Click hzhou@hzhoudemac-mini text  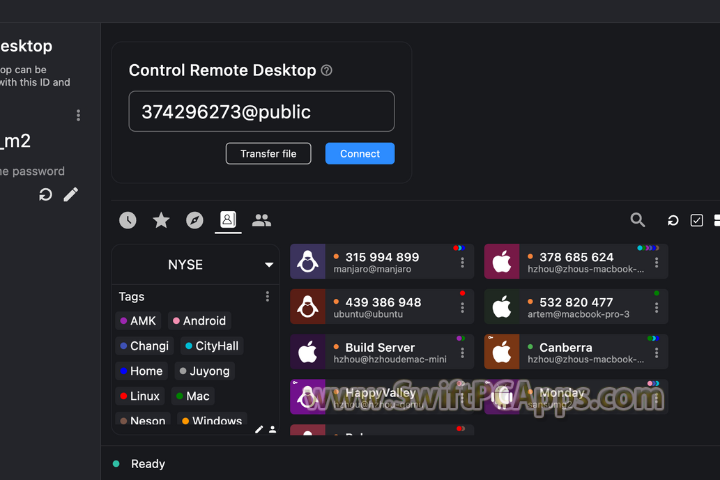pyautogui.click(x=390, y=359)
